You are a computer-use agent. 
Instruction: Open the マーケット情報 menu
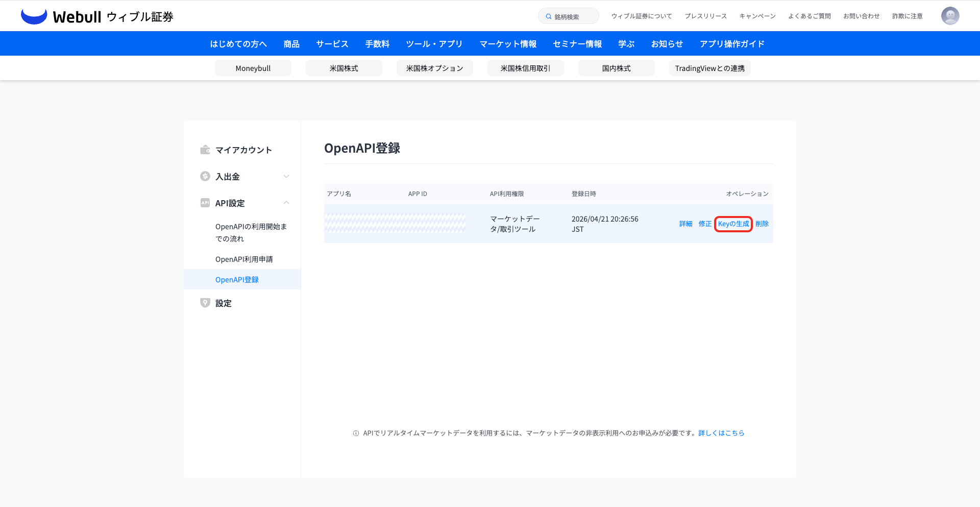click(508, 44)
